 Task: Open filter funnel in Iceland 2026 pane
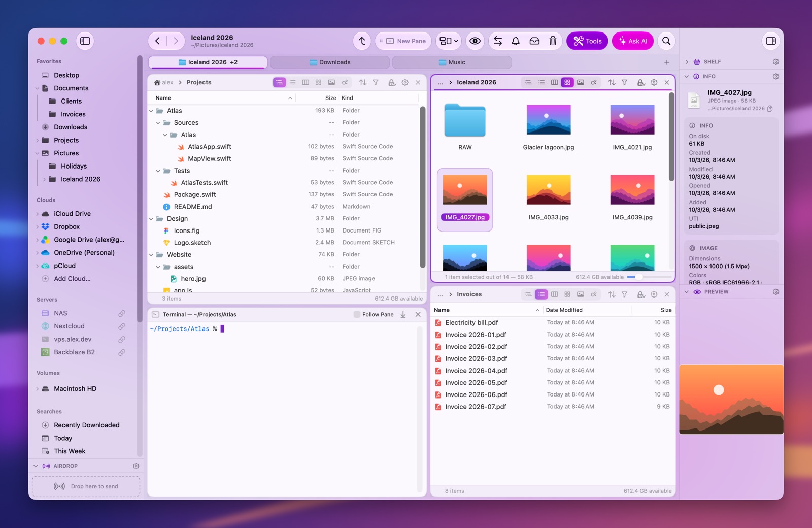point(625,82)
